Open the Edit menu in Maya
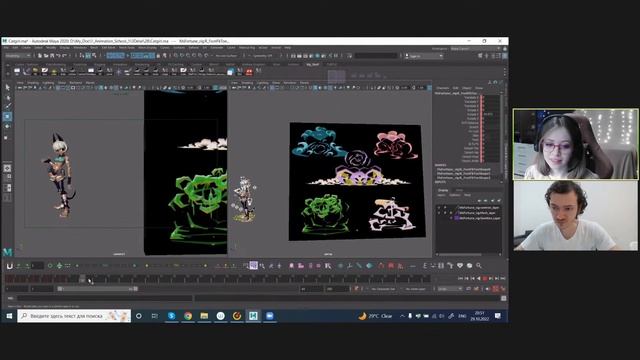 pos(15,48)
